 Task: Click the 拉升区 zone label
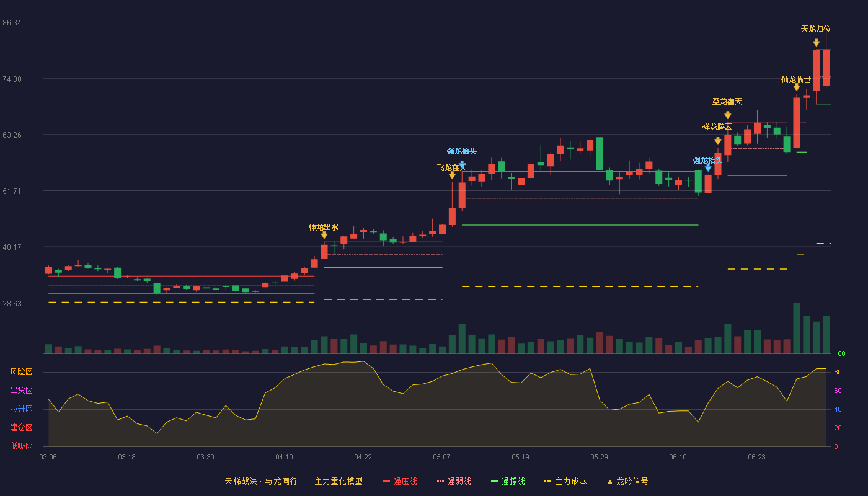(x=21, y=409)
